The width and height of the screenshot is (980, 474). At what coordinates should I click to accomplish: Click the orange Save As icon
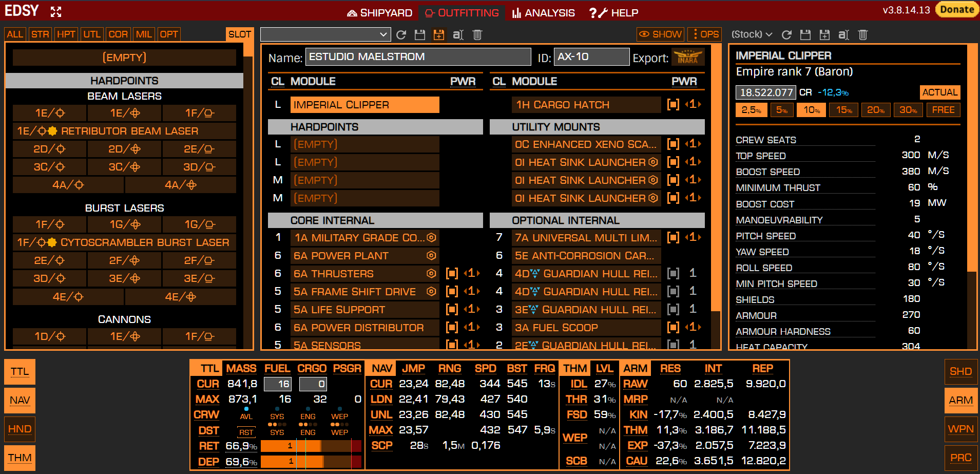(439, 35)
